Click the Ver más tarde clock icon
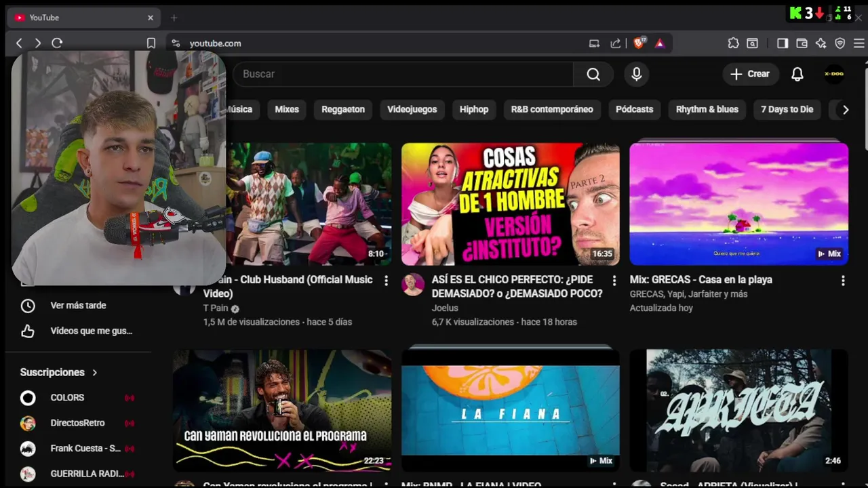The image size is (868, 488). coord(28,306)
